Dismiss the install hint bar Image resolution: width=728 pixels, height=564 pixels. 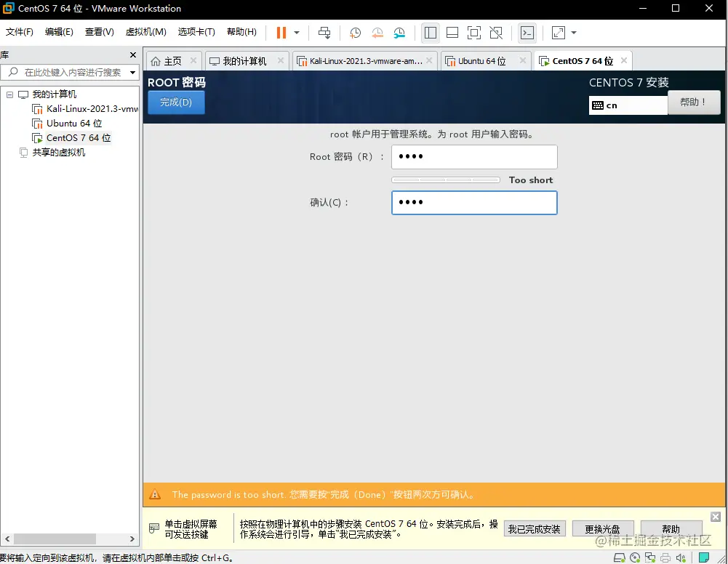(x=716, y=517)
